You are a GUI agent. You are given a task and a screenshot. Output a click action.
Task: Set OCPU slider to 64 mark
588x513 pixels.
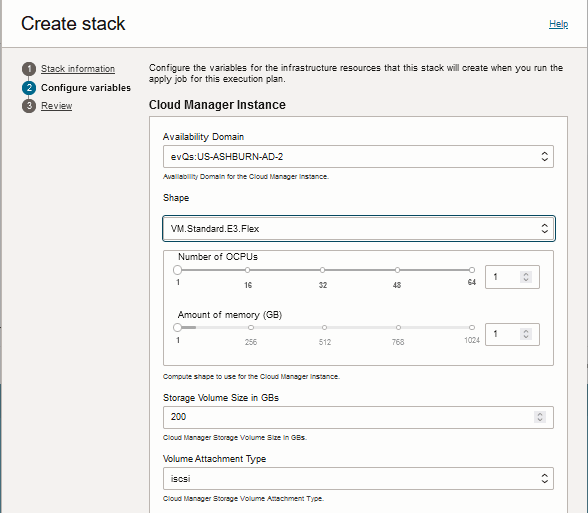coord(472,270)
